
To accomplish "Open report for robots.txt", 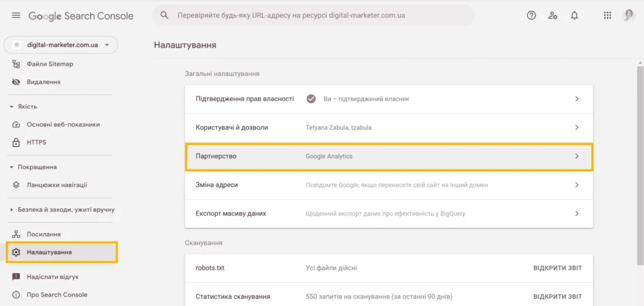I will pos(557,268).
